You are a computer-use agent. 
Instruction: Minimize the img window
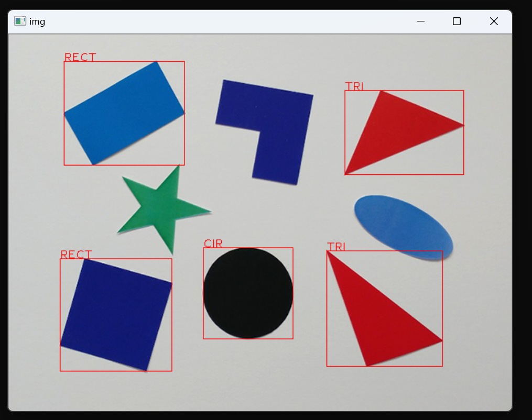point(420,21)
